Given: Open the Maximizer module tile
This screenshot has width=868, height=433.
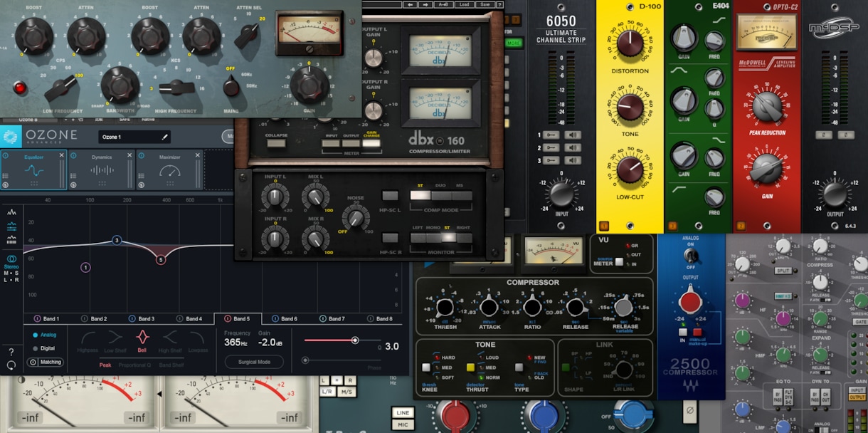Looking at the screenshot, I should tap(169, 170).
